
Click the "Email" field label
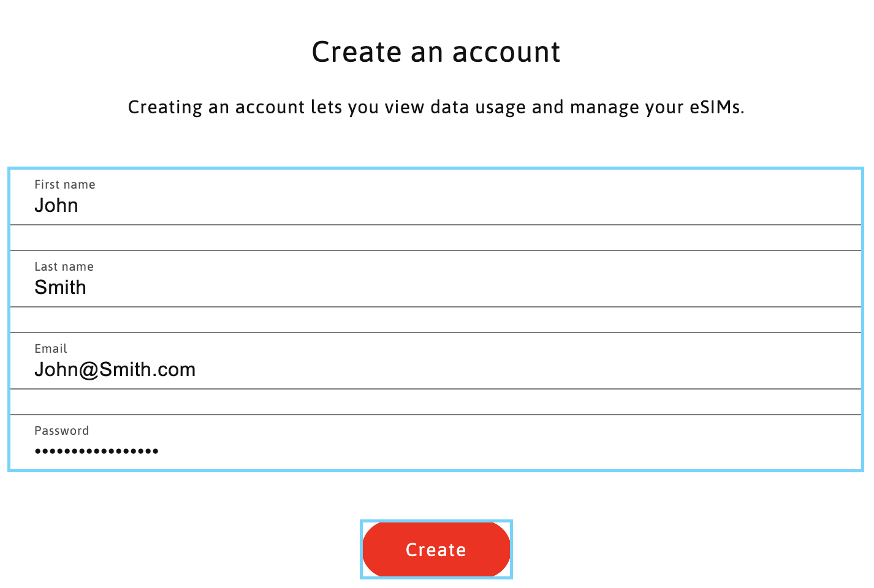pyautogui.click(x=50, y=349)
